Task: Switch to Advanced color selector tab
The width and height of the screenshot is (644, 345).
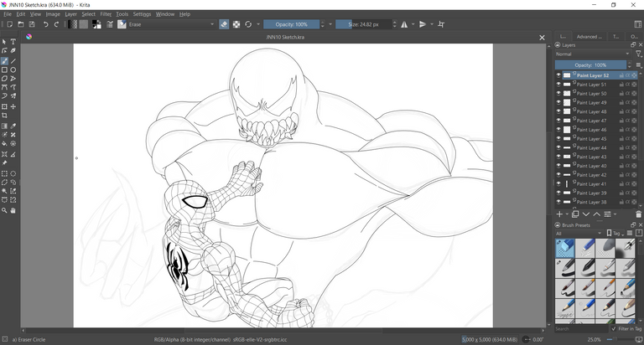Action: (x=589, y=37)
